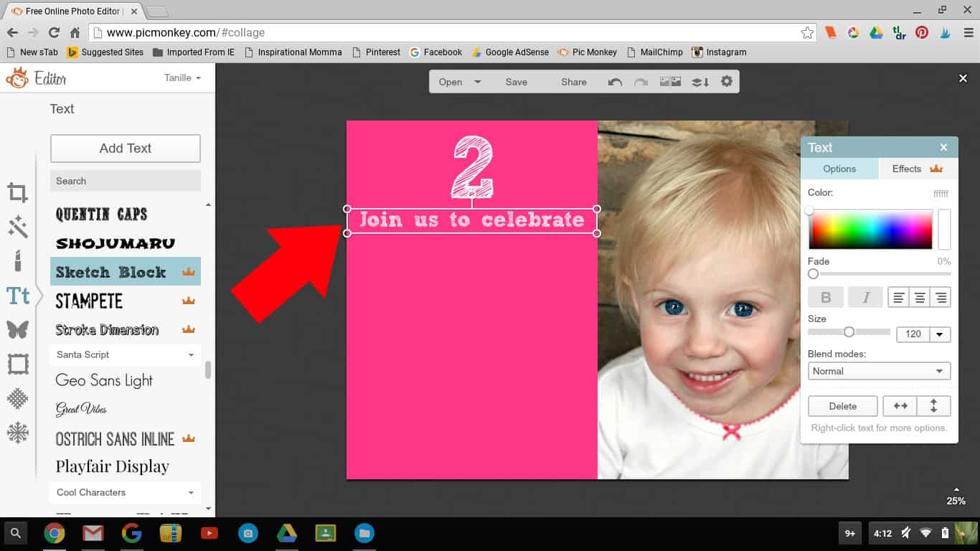This screenshot has width=980, height=551.
Task: Click the Fade slider handle
Action: pyautogui.click(x=813, y=274)
